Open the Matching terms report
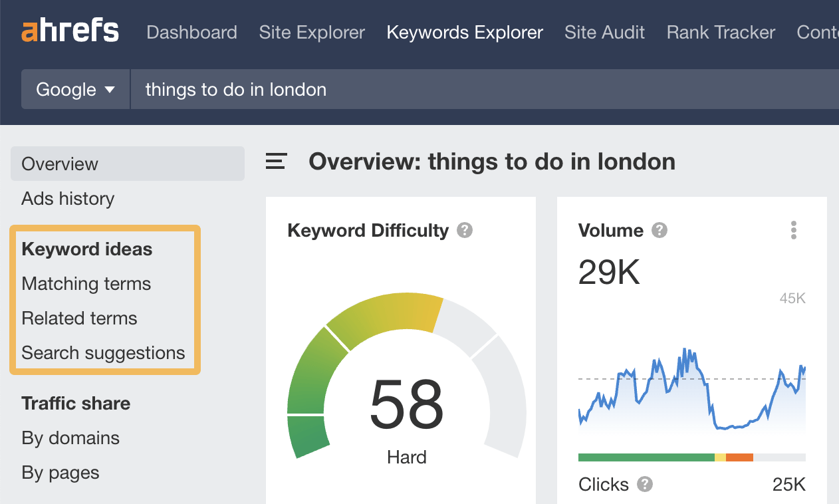This screenshot has height=504, width=839. pyautogui.click(x=86, y=283)
